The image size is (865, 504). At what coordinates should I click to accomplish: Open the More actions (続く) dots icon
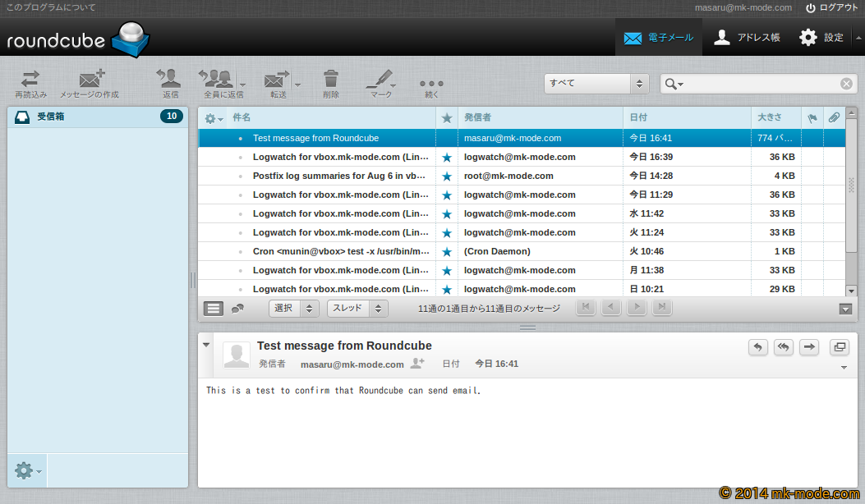pyautogui.click(x=431, y=84)
